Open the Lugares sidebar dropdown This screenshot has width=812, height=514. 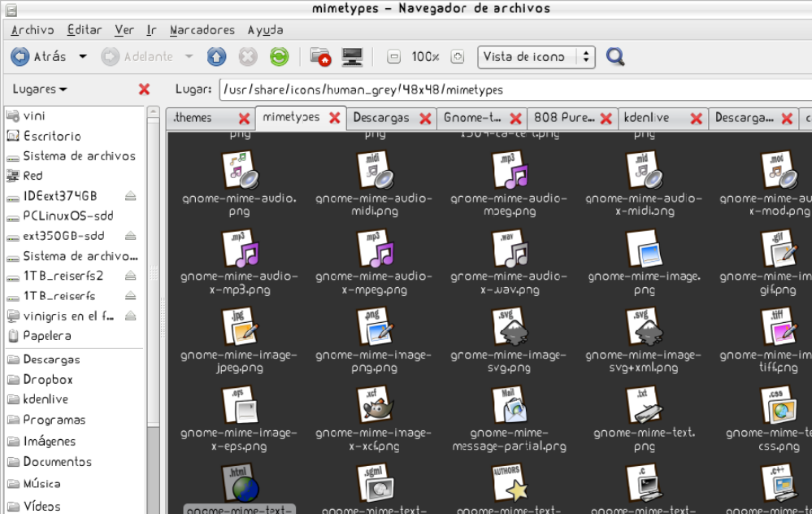click(40, 89)
